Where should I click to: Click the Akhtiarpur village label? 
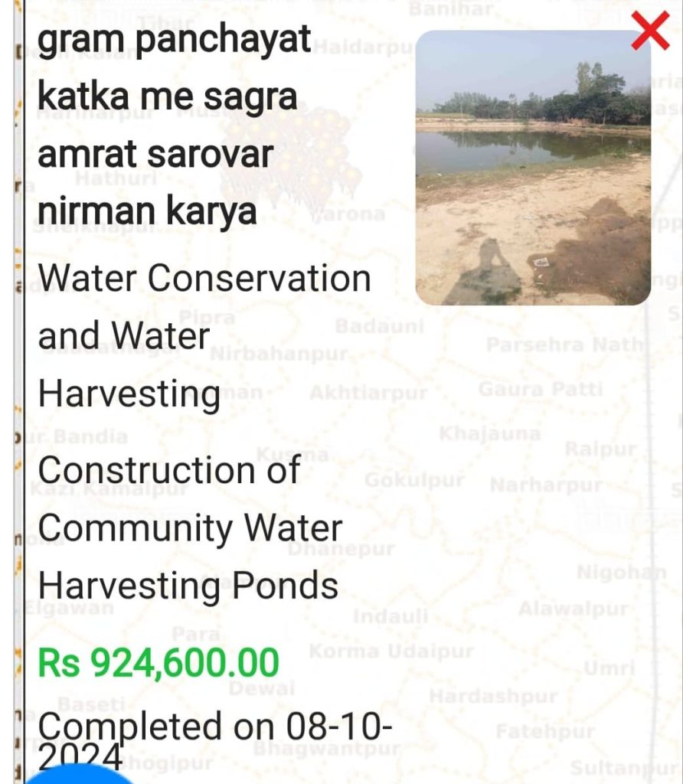click(368, 394)
